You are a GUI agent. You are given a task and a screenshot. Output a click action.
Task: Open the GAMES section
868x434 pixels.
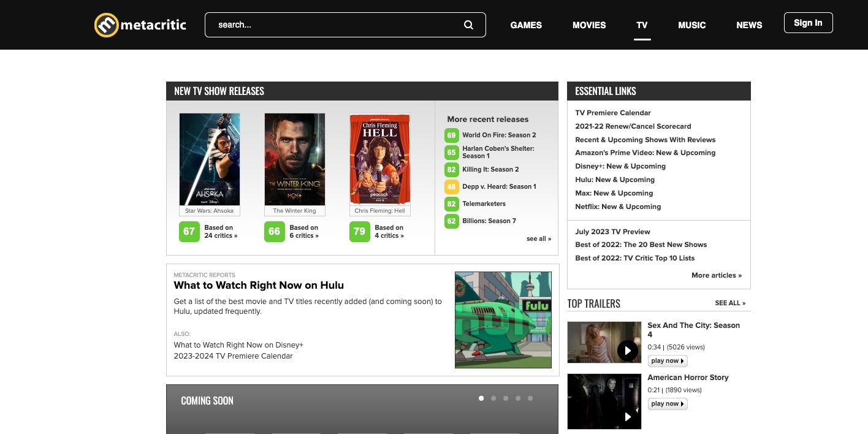click(525, 25)
